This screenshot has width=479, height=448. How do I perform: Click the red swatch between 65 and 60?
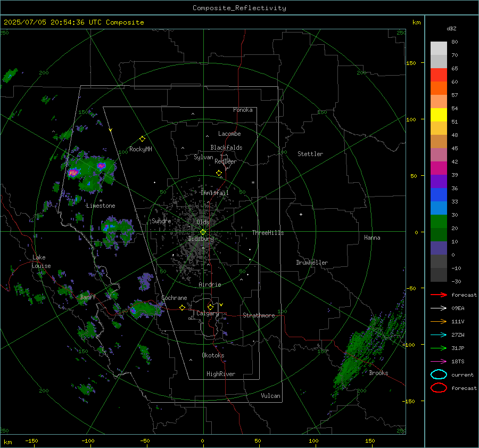439,75
